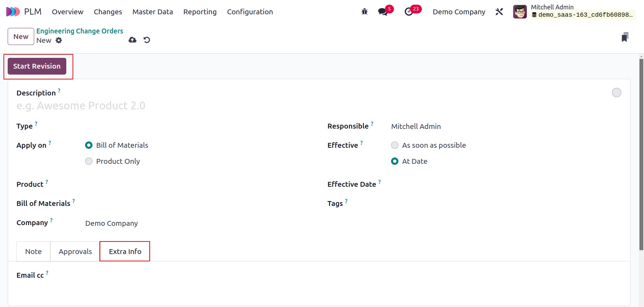Click the Tags help question mark
This screenshot has width=644, height=307.
pyautogui.click(x=346, y=201)
